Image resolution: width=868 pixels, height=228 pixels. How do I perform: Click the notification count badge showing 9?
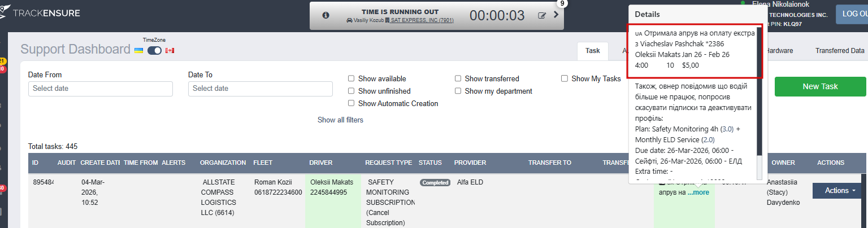click(562, 3)
